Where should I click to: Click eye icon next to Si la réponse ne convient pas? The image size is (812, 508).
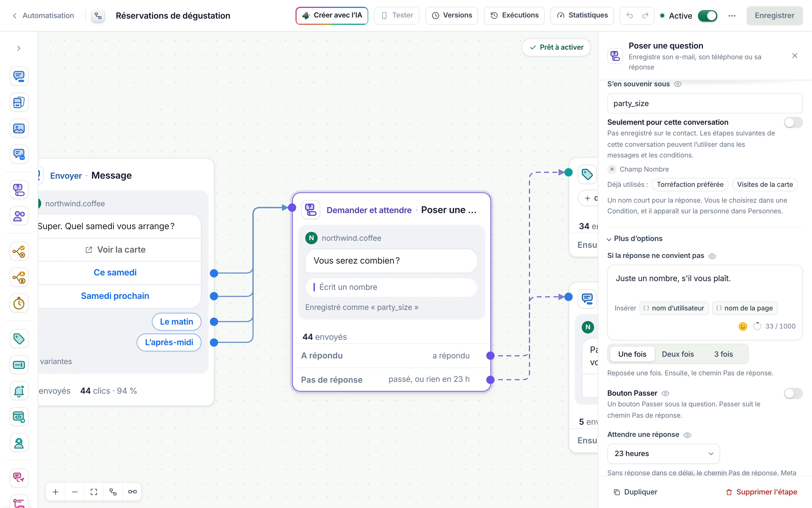(x=712, y=256)
